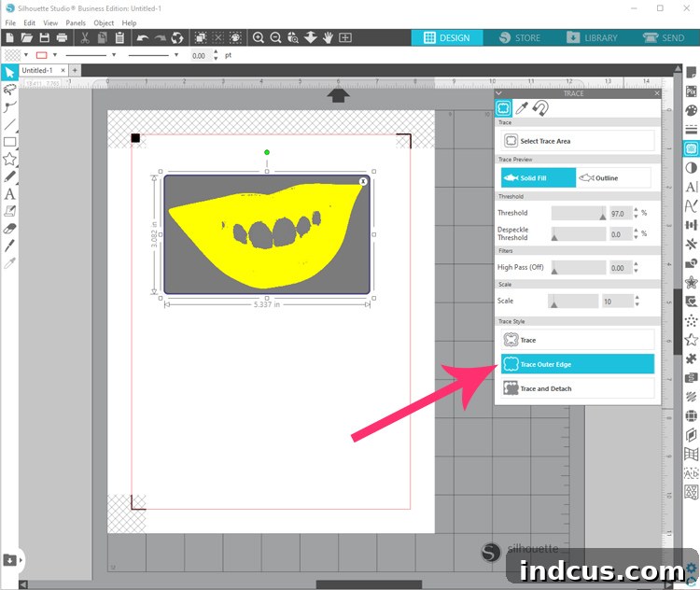Adjust High Pass value stepper arrows
Screen dimensions: 700x590
point(636,268)
